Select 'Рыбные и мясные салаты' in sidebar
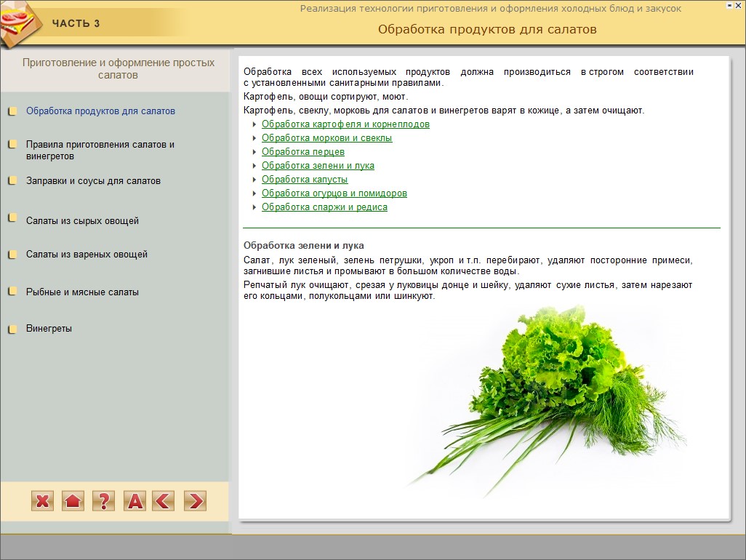This screenshot has height=560, width=746. click(82, 292)
